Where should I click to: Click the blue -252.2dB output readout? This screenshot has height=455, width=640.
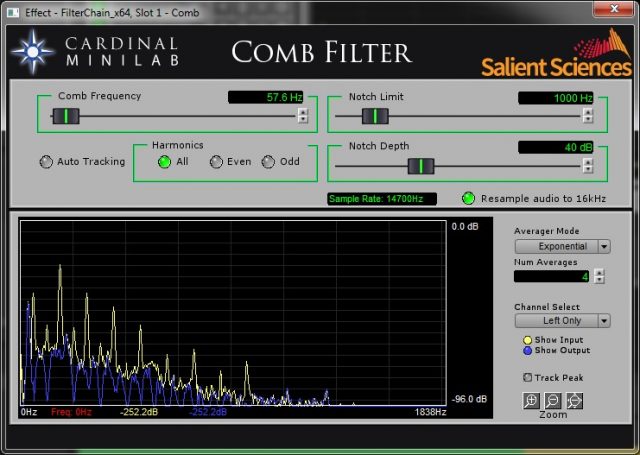coord(208,412)
